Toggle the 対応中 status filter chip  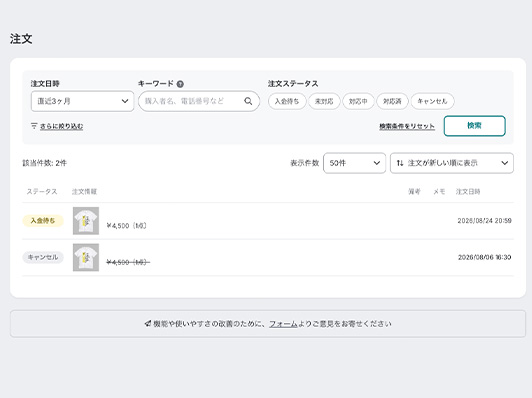point(358,101)
